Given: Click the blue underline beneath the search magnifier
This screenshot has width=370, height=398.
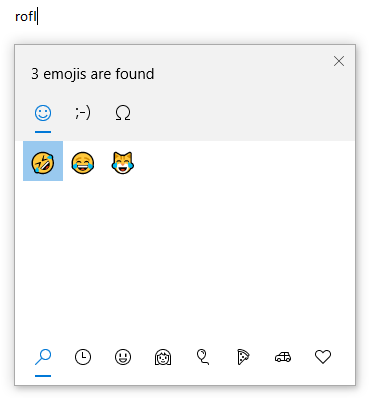Looking at the screenshot, I should coord(43,376).
